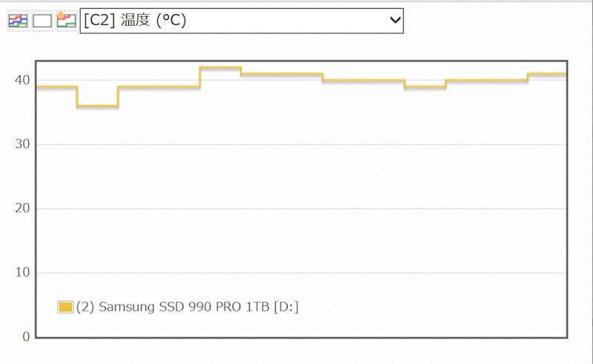Click the Samsung SSD 990 PRO 1TB legend label
The height and width of the screenshot is (364, 593).
point(184,306)
